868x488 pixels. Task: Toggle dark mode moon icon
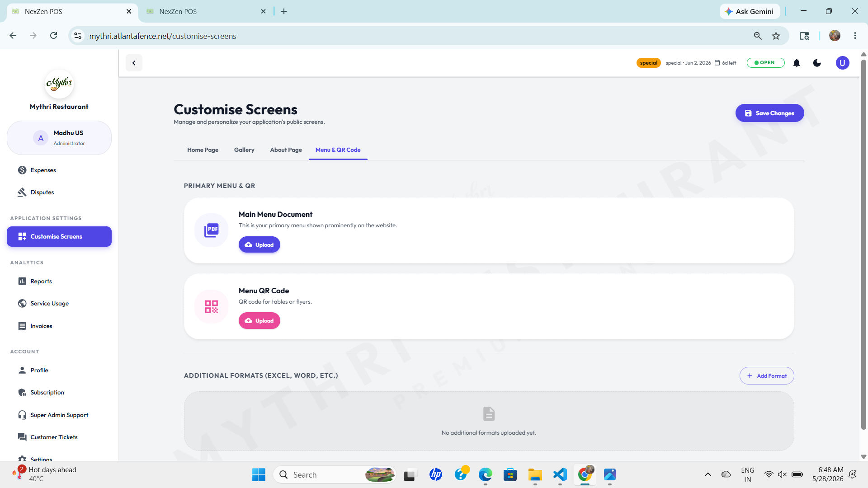(x=817, y=63)
